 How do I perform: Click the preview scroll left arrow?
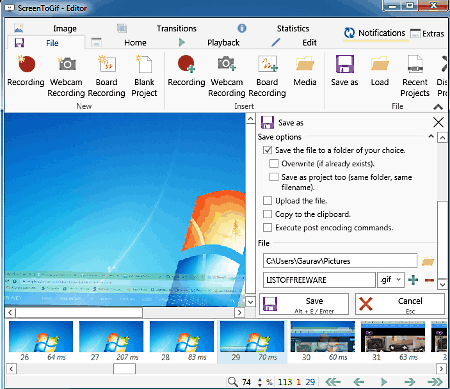10,313
